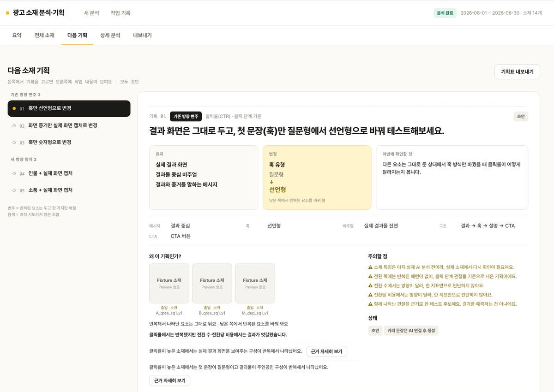Click the 선언형 text in the yellow card
Screen dimensions: 554x392
277,190
